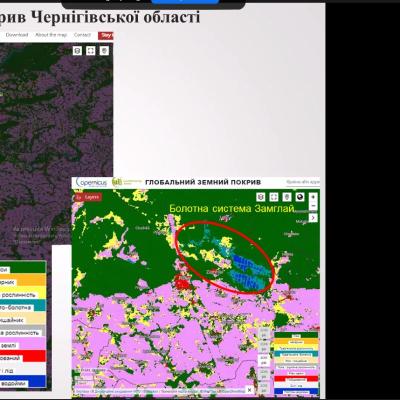Image resolution: width=400 pixels, height=400 pixels.
Task: Select the orange swatch in the left legend
Action: click(23, 280)
